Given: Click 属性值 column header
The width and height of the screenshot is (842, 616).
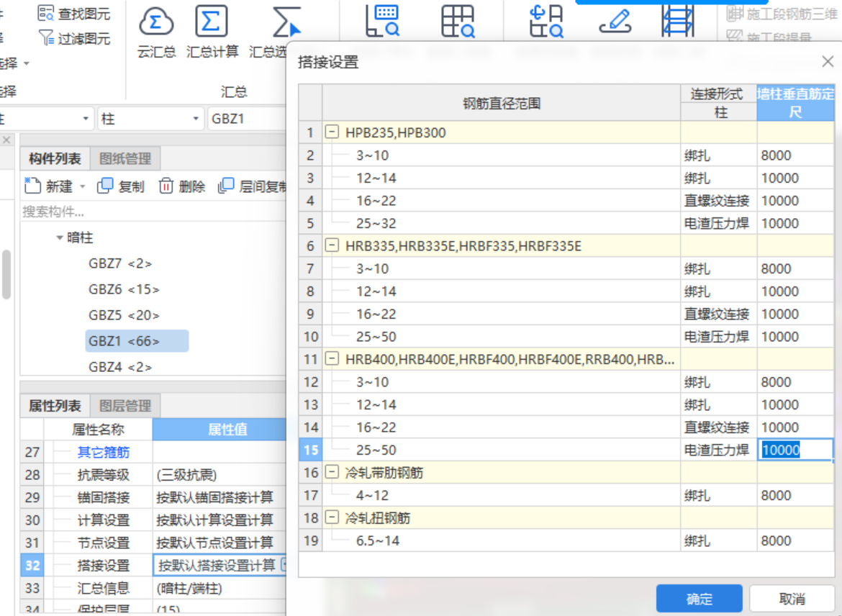Looking at the screenshot, I should click(x=219, y=429).
